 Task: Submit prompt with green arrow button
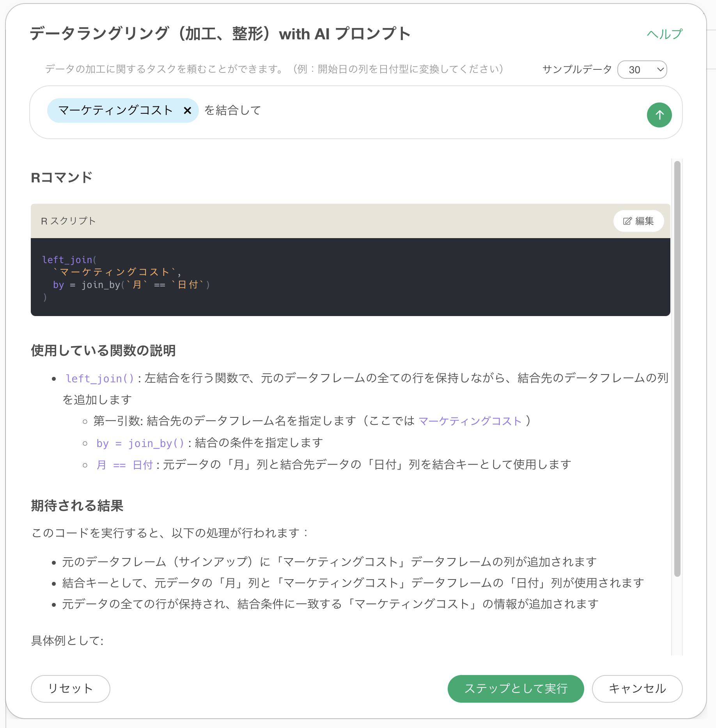pos(659,115)
